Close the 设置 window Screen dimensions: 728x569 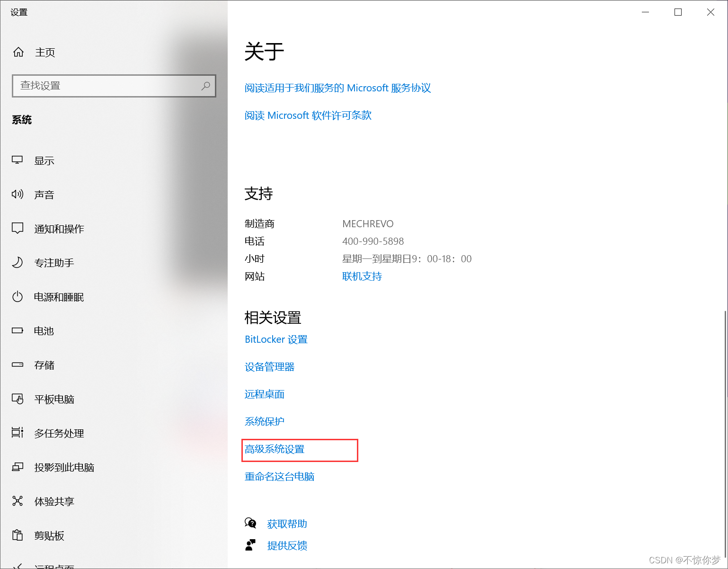[710, 12]
